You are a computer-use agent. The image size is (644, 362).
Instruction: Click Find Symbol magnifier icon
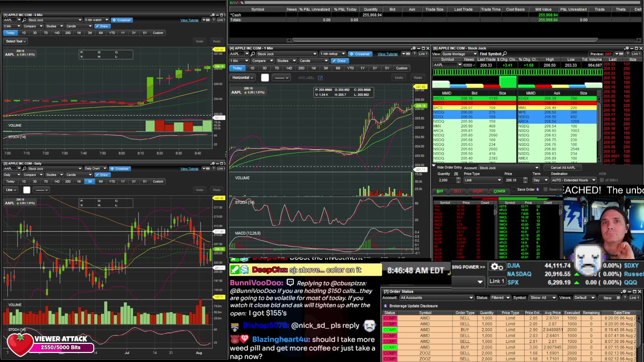pos(505,53)
